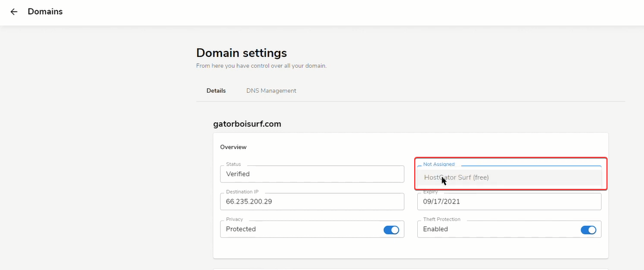Click the 'From here you have control' description
The width and height of the screenshot is (644, 270).
click(261, 65)
